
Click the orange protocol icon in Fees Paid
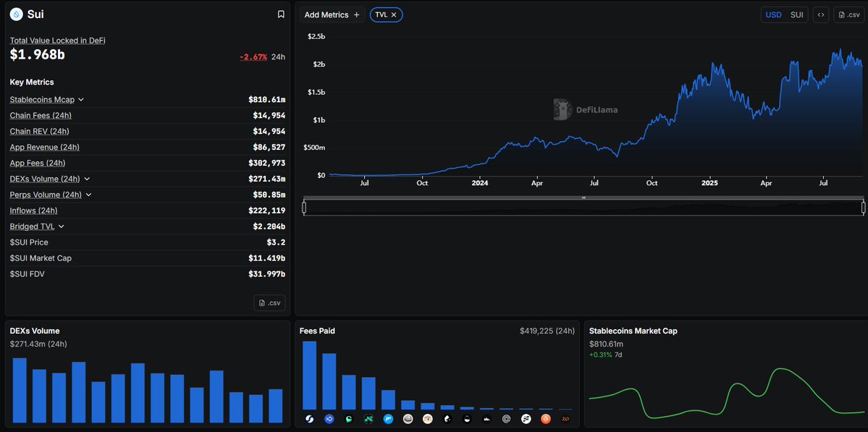[x=546, y=419]
